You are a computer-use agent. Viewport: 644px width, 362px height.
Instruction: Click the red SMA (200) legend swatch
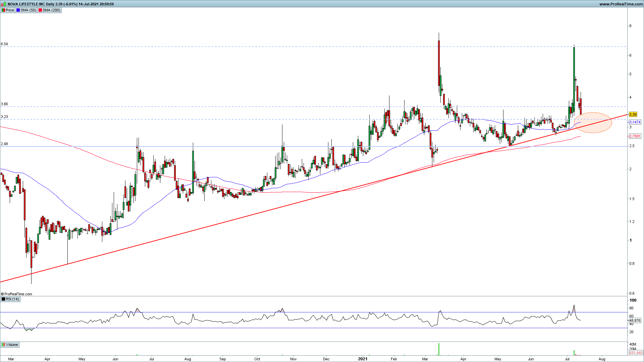(40, 10)
